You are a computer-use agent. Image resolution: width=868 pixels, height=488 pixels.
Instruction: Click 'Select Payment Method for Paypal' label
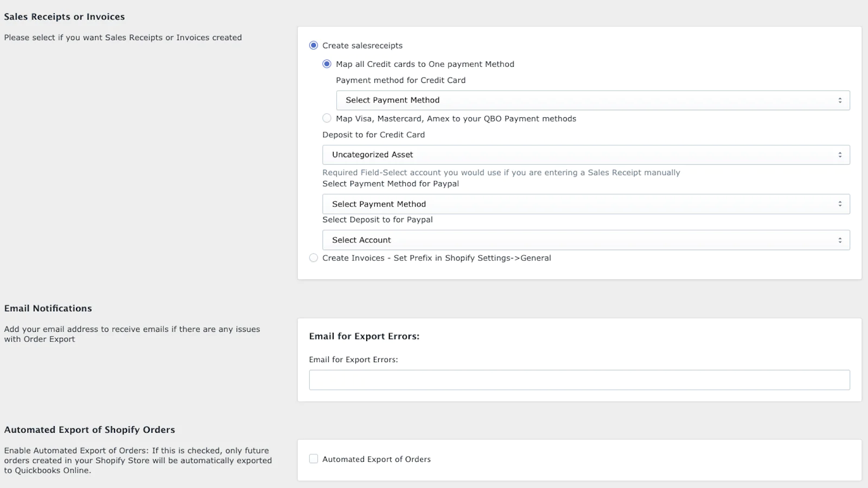391,184
